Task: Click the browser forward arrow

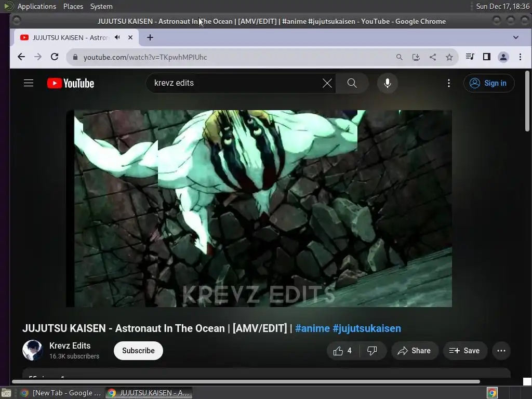Action: tap(37, 57)
